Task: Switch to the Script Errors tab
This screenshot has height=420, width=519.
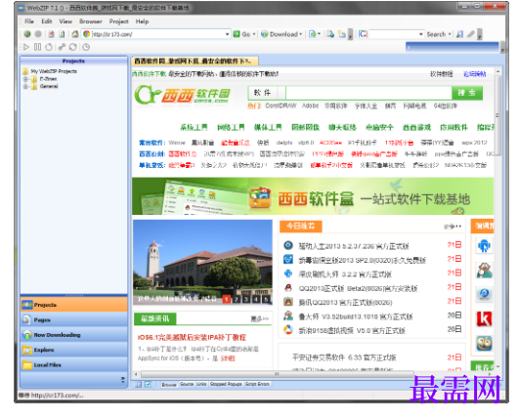Action: [257, 384]
